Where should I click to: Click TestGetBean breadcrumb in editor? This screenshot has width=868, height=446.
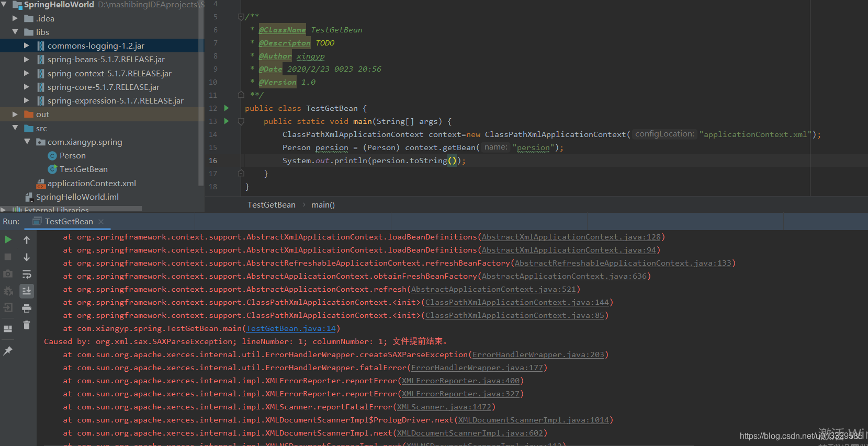click(x=272, y=205)
